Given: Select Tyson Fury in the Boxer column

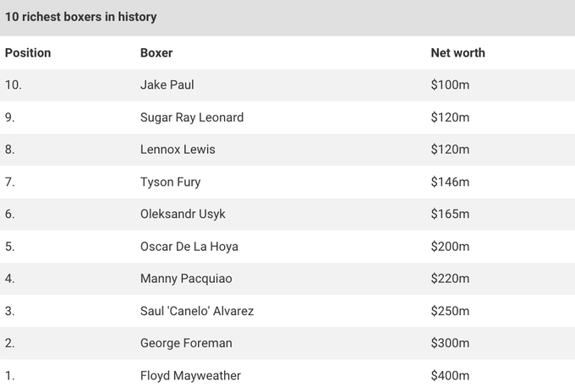Looking at the screenshot, I should coord(170,182).
